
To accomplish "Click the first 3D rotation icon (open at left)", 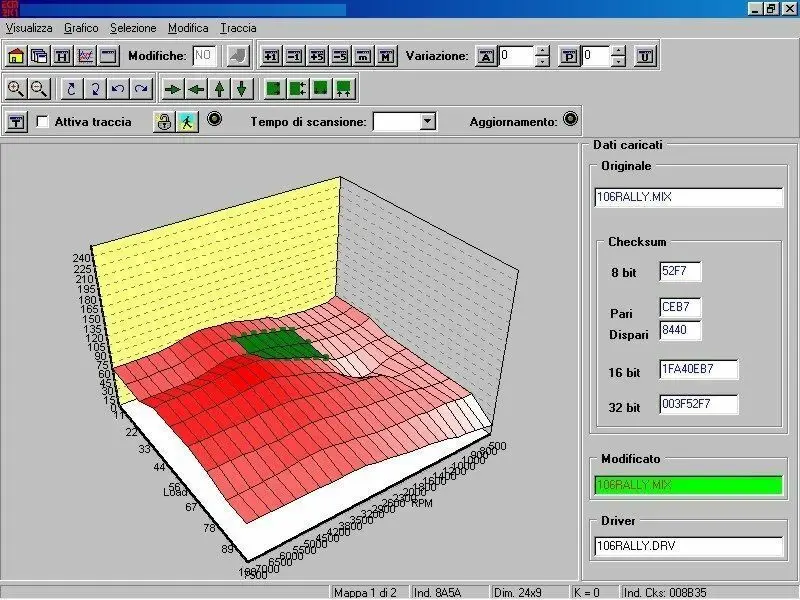I will pyautogui.click(x=72, y=89).
